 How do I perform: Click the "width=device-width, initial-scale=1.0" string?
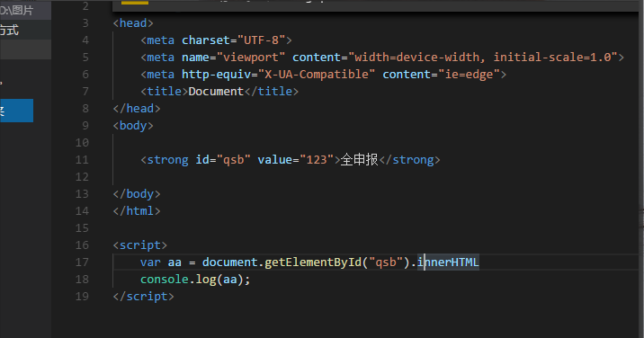[x=483, y=58]
